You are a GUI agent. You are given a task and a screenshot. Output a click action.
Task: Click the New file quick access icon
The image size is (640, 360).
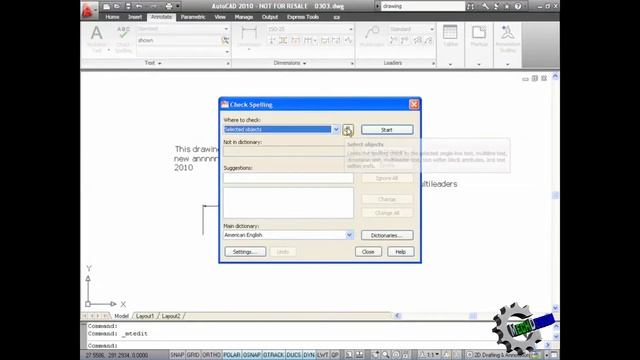(107, 6)
